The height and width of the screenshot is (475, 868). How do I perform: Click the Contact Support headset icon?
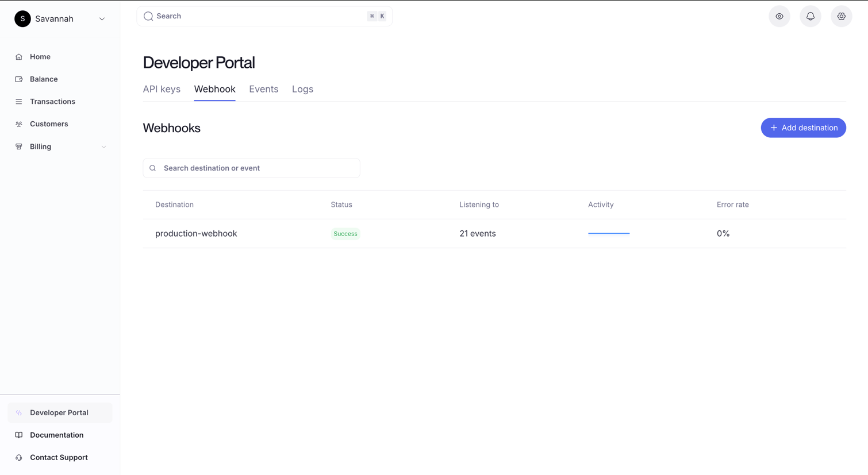(x=19, y=457)
